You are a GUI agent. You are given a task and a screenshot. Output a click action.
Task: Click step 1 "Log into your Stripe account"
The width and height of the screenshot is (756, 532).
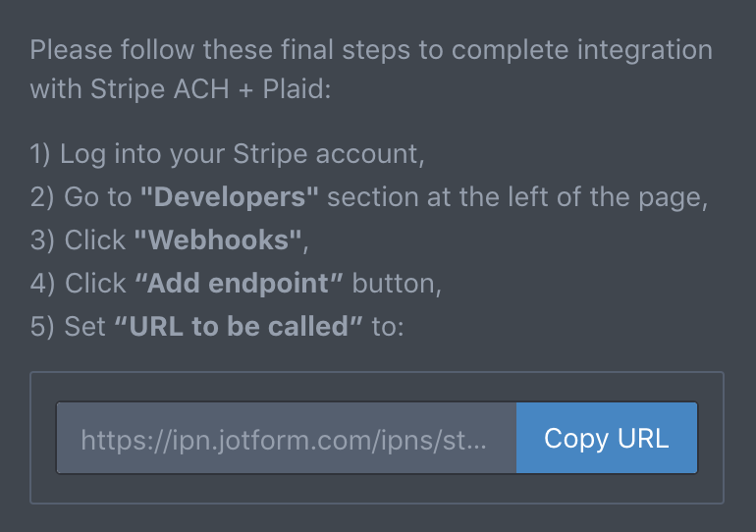[227, 154]
